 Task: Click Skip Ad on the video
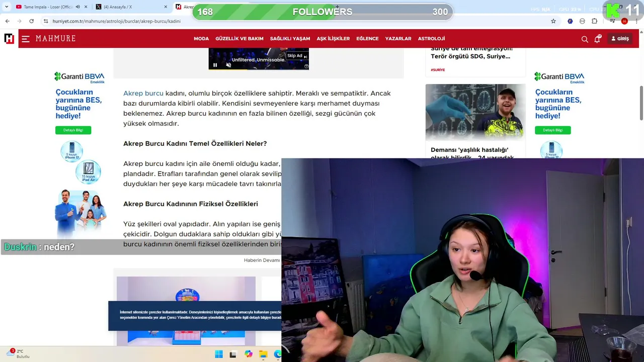(297, 56)
